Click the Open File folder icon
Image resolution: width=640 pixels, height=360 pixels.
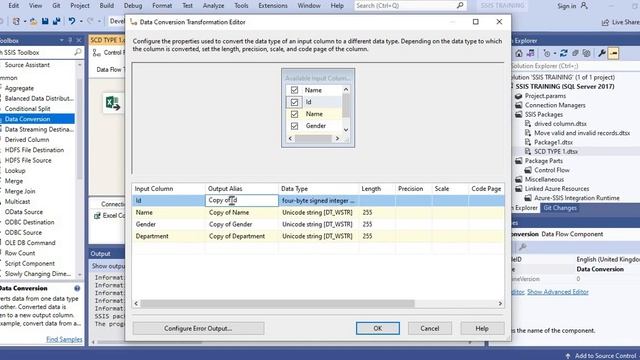pos(33,21)
